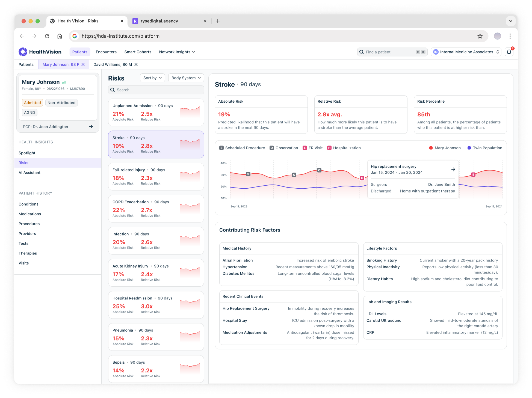The image size is (532, 398).
Task: Toggle Mary Johnson legend series
Action: pyautogui.click(x=445, y=148)
